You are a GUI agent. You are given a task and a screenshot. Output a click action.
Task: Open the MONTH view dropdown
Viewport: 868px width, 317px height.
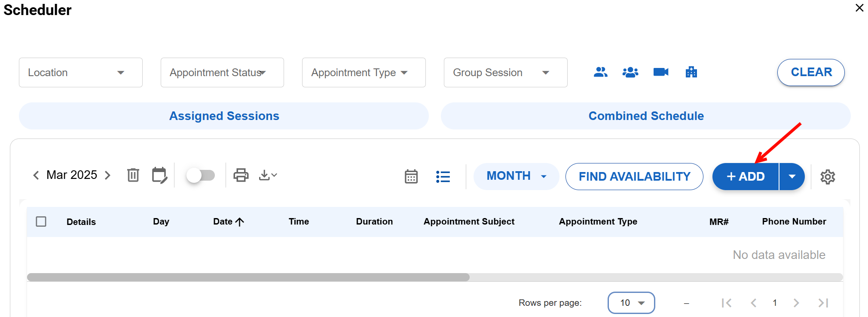coord(516,176)
